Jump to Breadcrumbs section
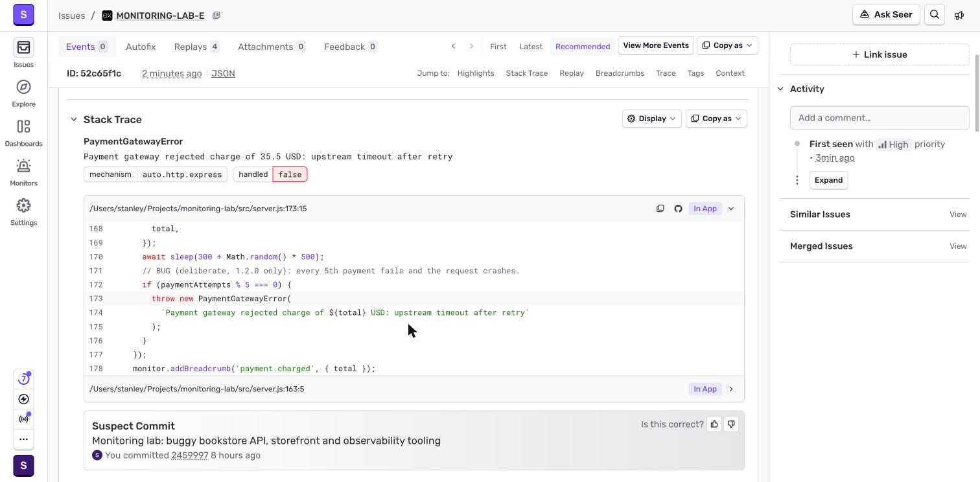The image size is (980, 482). 620,73
